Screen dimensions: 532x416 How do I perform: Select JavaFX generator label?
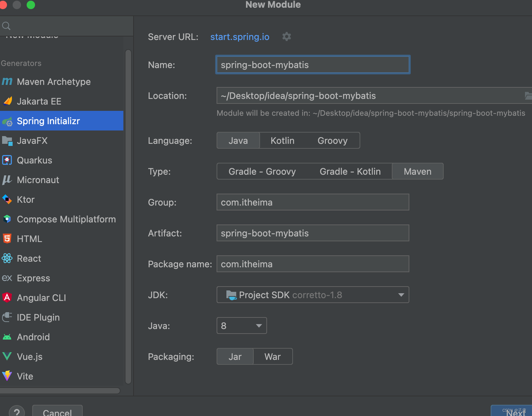pyautogui.click(x=32, y=141)
